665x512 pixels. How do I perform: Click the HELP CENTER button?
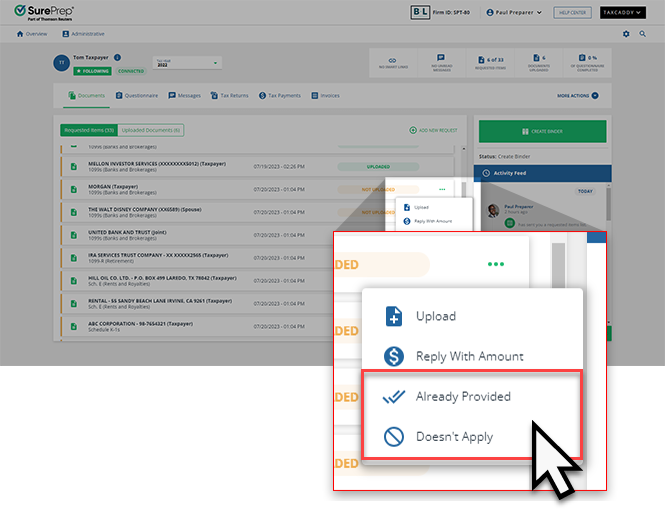click(x=572, y=12)
